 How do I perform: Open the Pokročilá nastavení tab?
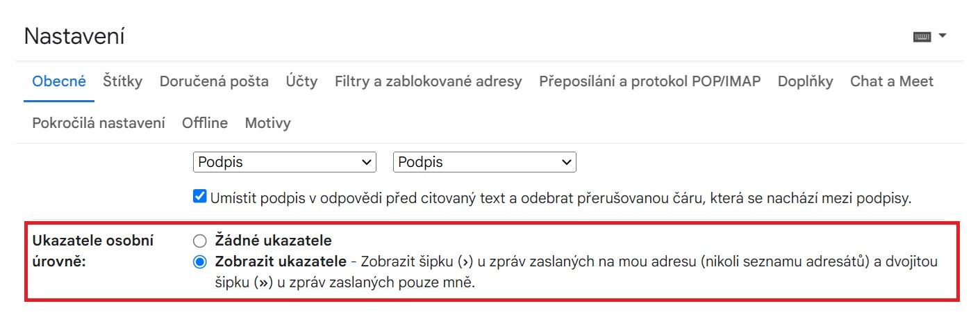click(99, 123)
